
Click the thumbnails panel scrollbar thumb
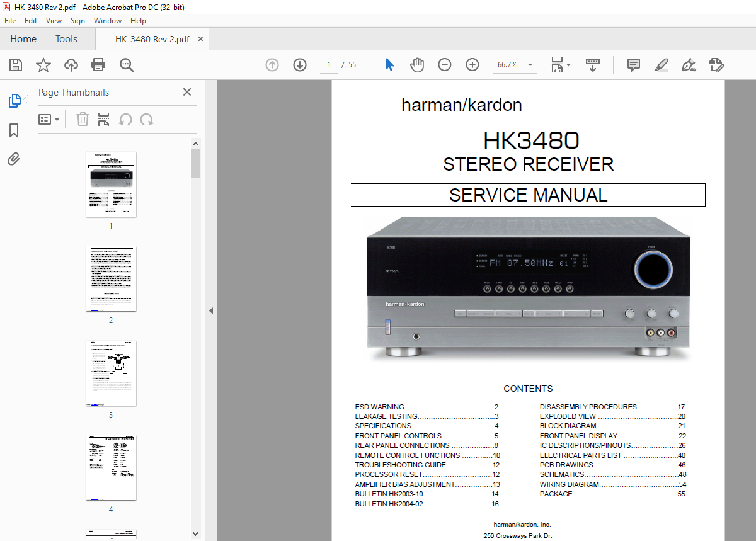(x=196, y=163)
